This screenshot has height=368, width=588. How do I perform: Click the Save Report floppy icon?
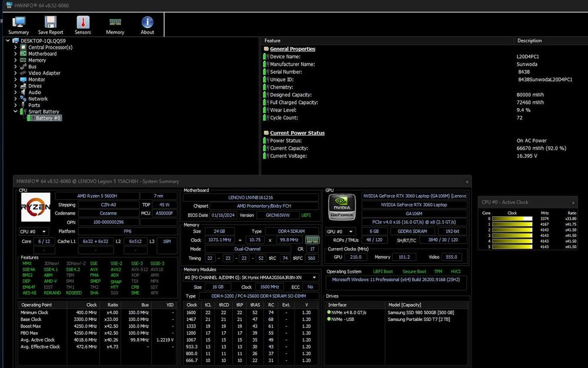(51, 22)
